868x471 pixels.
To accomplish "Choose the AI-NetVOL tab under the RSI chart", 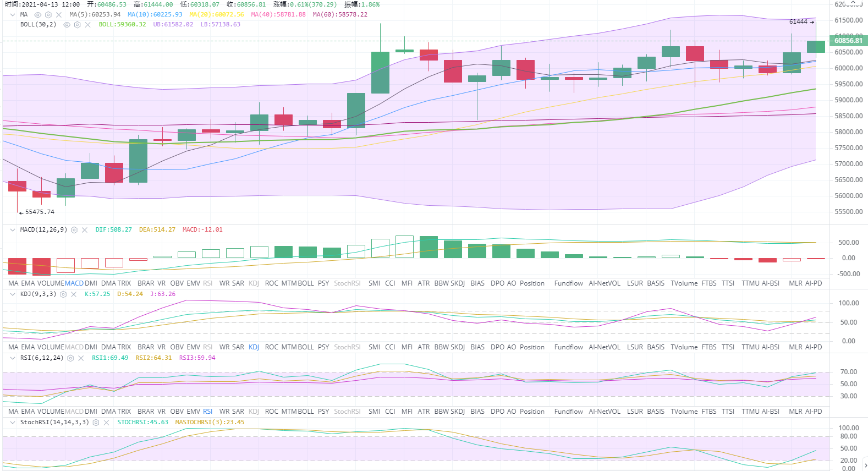I will coord(605,412).
